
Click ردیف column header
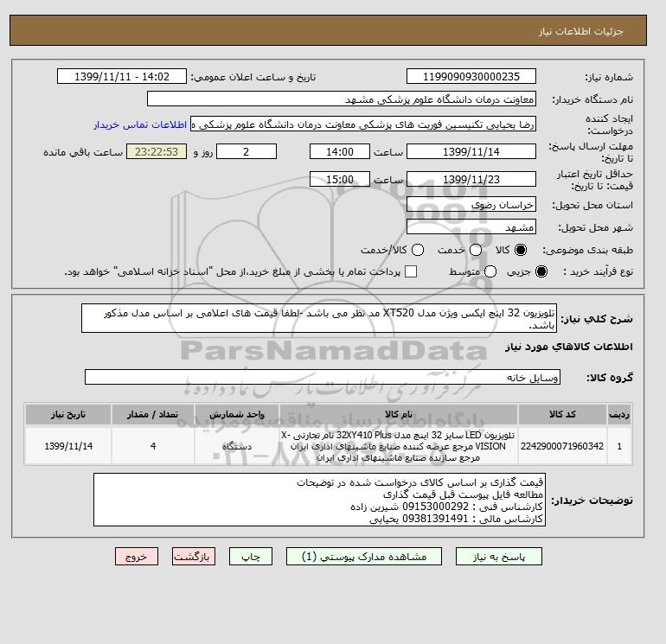click(619, 414)
